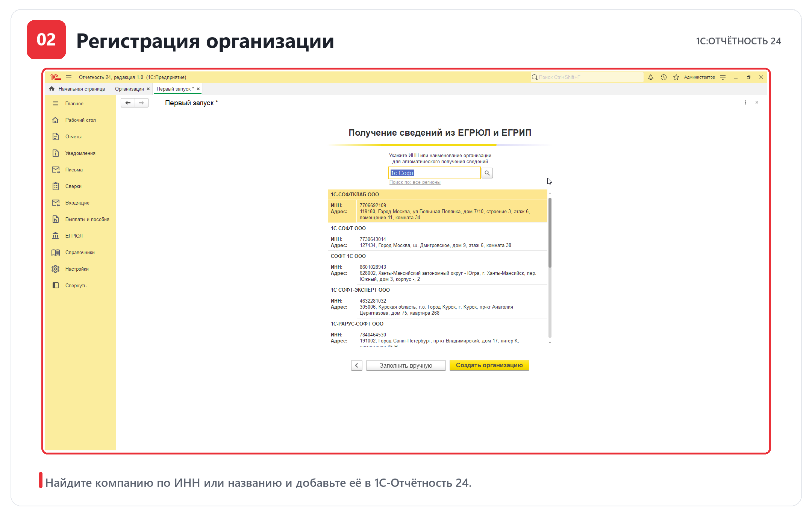Close the Первый запуск form with the X

point(757,103)
